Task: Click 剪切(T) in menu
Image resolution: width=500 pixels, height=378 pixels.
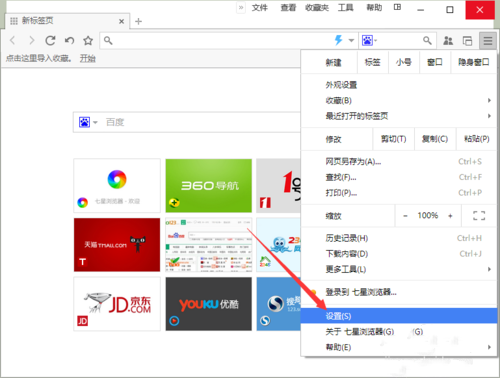Action: coord(394,139)
